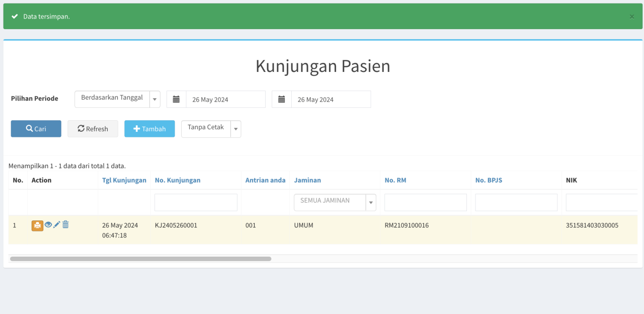This screenshot has height=314, width=644.
Task: Dismiss the 'Data tersimpan' notification
Action: click(x=632, y=17)
